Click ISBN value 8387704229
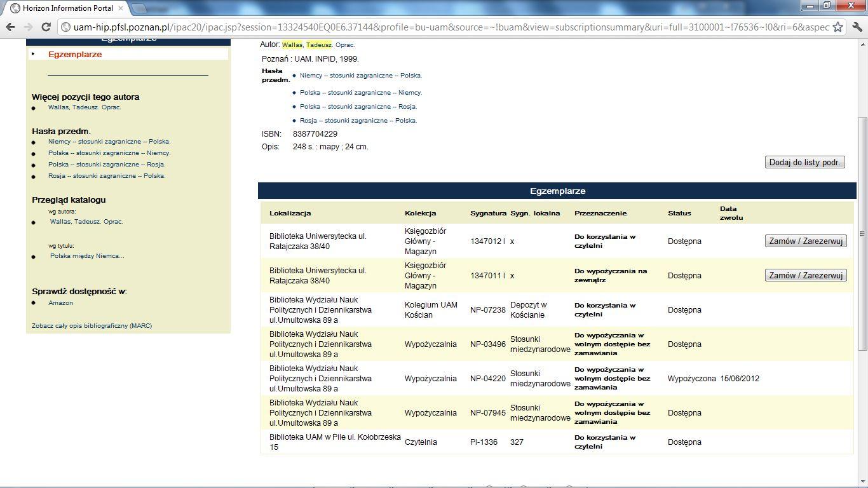The height and width of the screenshot is (488, 868). [x=315, y=134]
